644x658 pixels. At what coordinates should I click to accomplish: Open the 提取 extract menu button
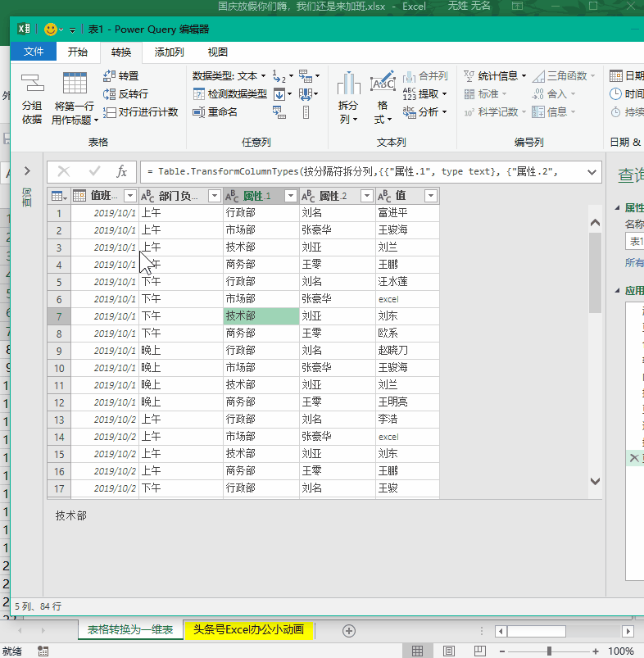coord(425,94)
